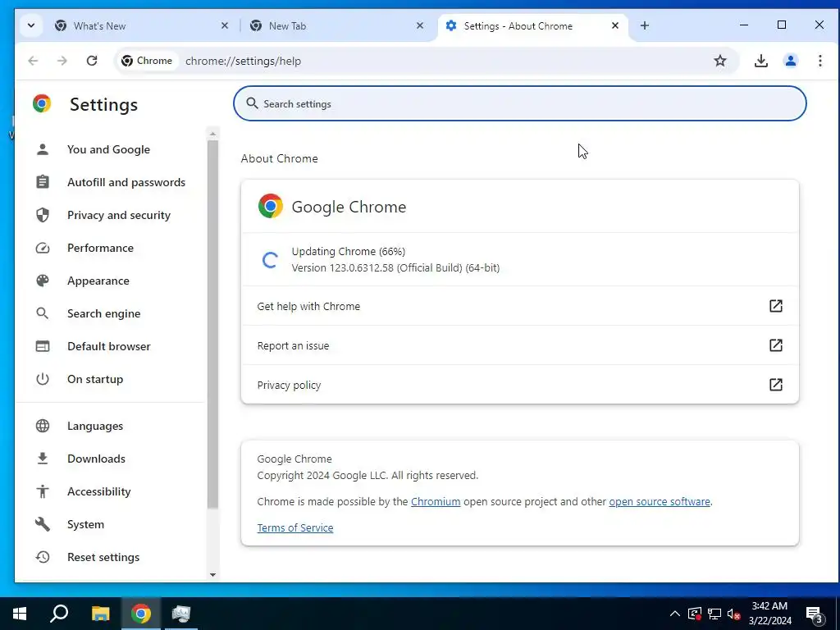Click the speedometer icon beside Performance
This screenshot has height=630, width=840.
coord(43,248)
